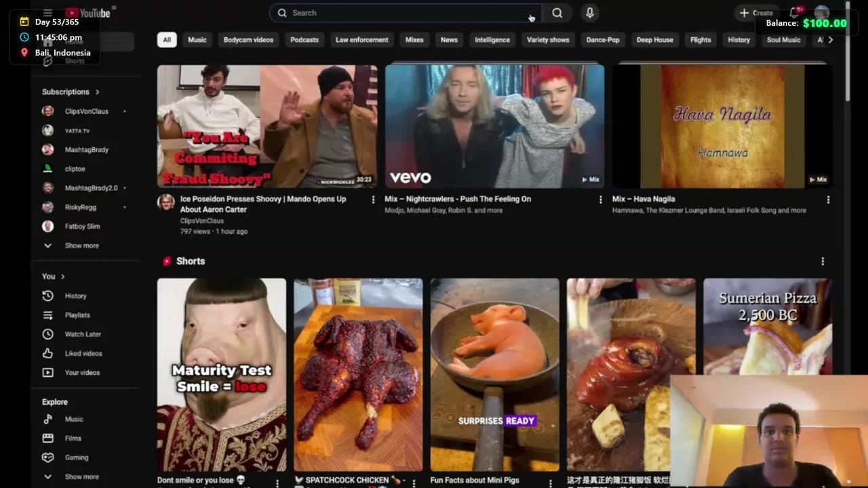Expand the You section arrow

point(62,277)
